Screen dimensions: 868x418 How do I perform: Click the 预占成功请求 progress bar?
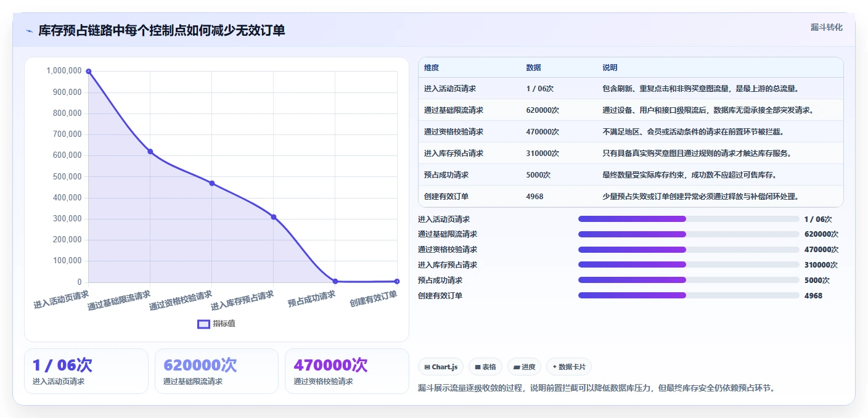point(689,280)
